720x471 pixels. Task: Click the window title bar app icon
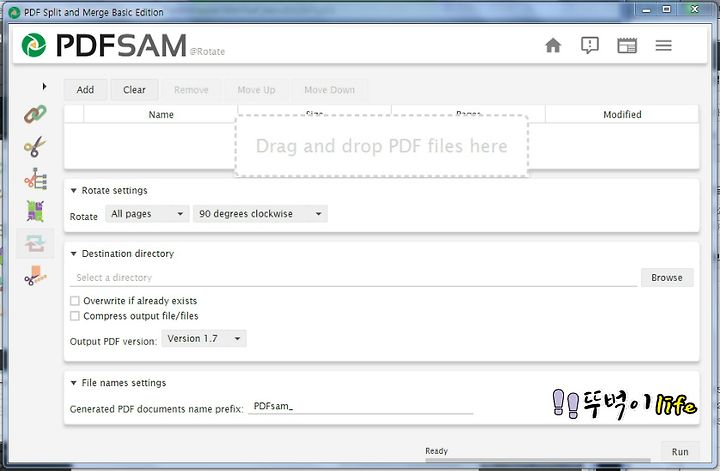(15, 12)
